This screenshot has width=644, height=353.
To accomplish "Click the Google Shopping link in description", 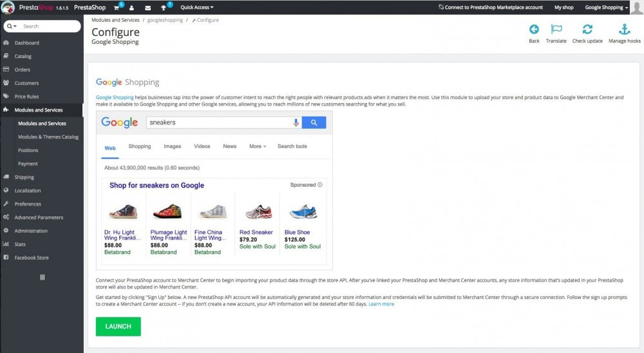I will (x=115, y=97).
